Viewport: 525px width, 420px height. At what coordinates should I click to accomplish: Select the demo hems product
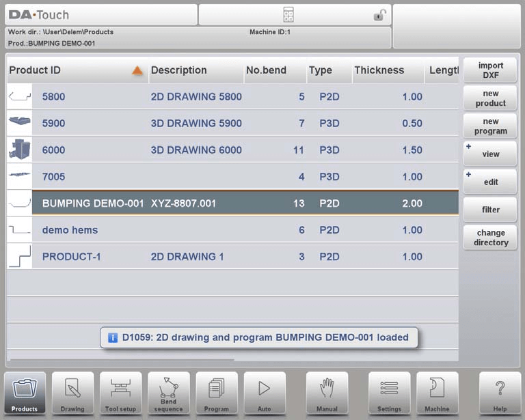click(70, 230)
